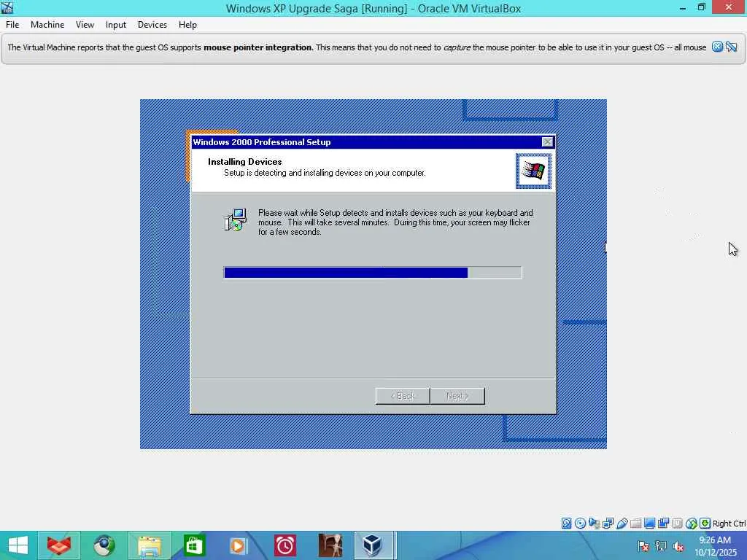The width and height of the screenshot is (747, 560).
Task: Click the display status indicator icon
Action: point(649,524)
